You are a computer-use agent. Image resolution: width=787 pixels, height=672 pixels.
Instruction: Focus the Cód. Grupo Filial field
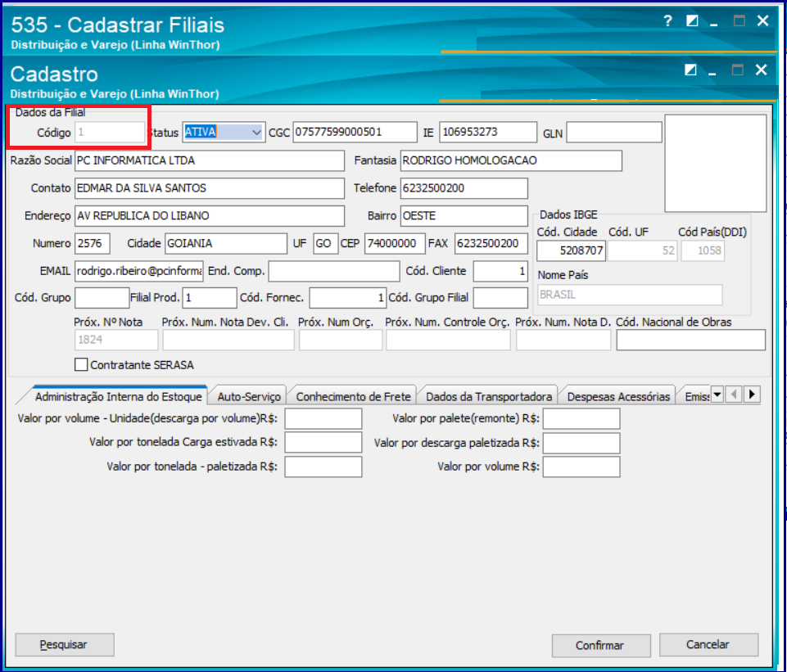500,297
